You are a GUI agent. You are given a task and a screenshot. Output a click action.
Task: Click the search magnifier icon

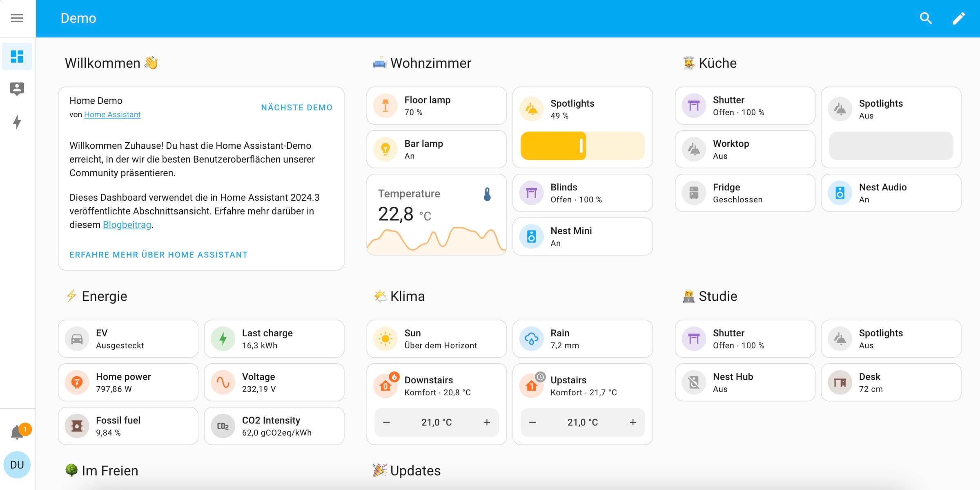926,18
